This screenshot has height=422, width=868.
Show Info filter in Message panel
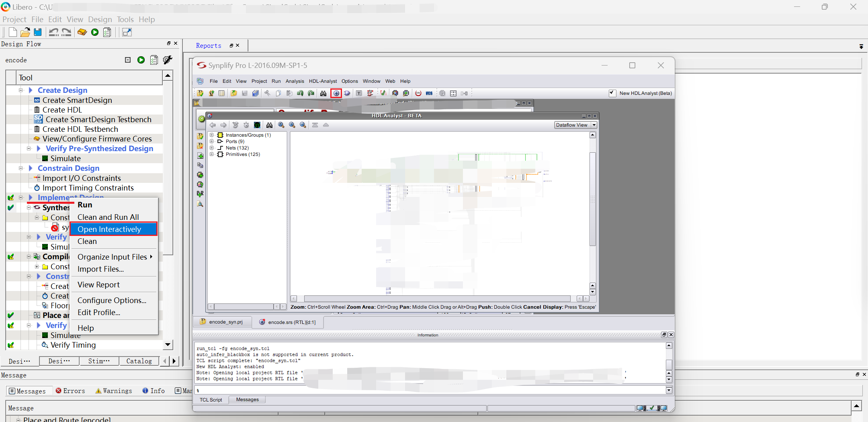pos(154,391)
